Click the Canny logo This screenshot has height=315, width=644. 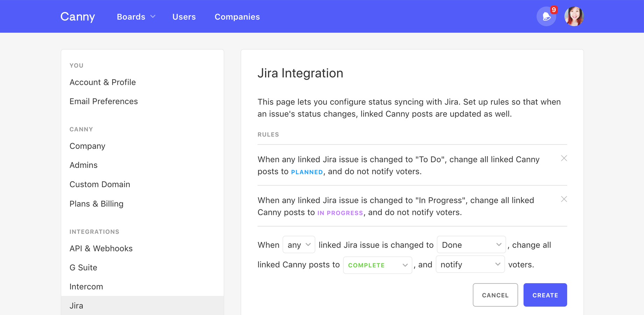(x=77, y=16)
